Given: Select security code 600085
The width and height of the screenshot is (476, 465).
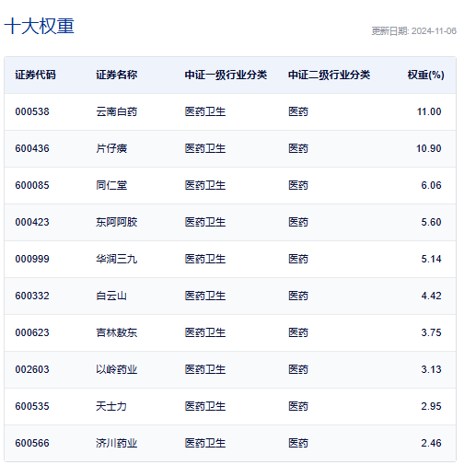Looking at the screenshot, I should pos(32,185).
